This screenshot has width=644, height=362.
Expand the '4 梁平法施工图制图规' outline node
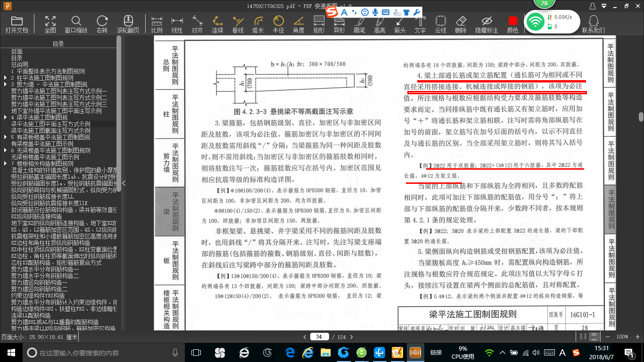click(5, 117)
